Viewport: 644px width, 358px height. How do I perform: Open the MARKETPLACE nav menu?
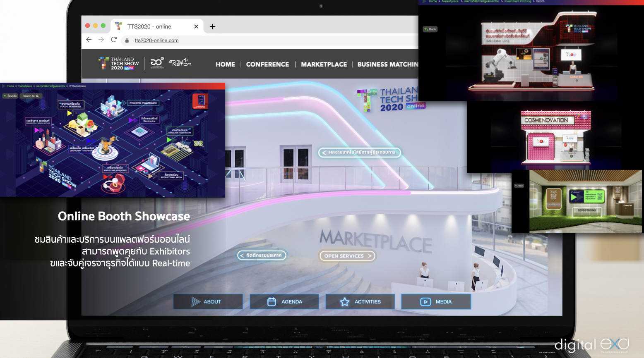coord(324,64)
